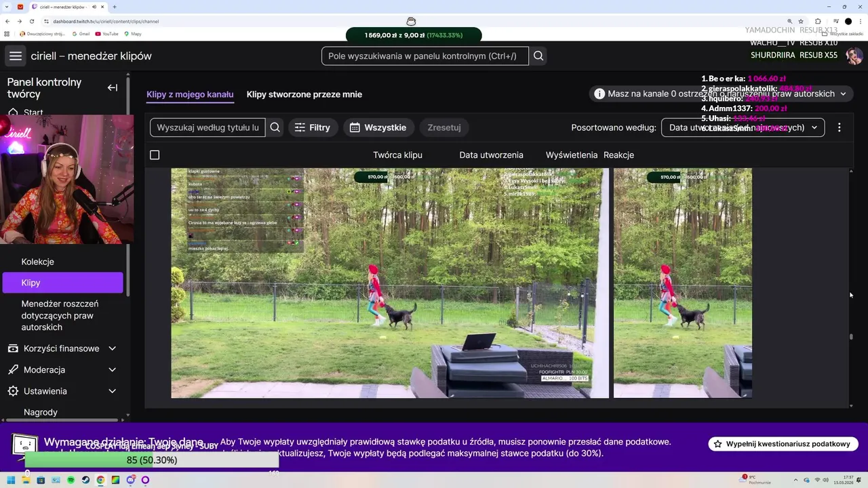
Task: Click Wypełnij kwestionariusz podatkowy button
Action: click(x=783, y=444)
